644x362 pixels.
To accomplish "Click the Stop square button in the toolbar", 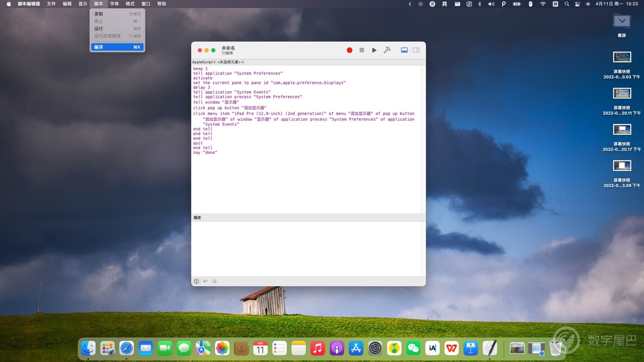I will pos(362,50).
